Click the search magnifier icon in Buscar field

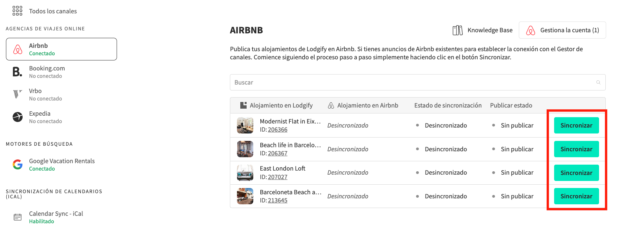598,82
